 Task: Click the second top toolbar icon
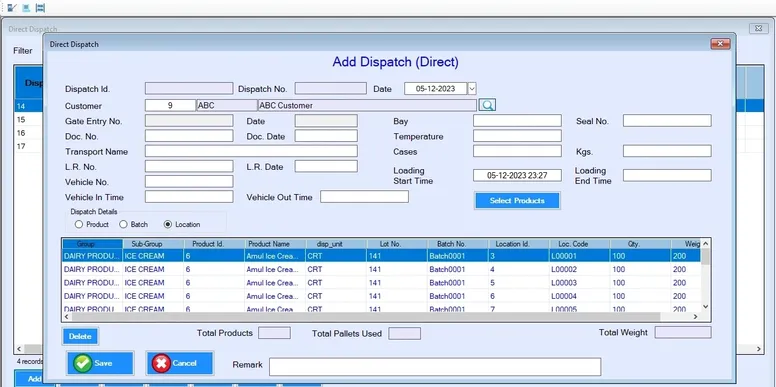click(26, 7)
